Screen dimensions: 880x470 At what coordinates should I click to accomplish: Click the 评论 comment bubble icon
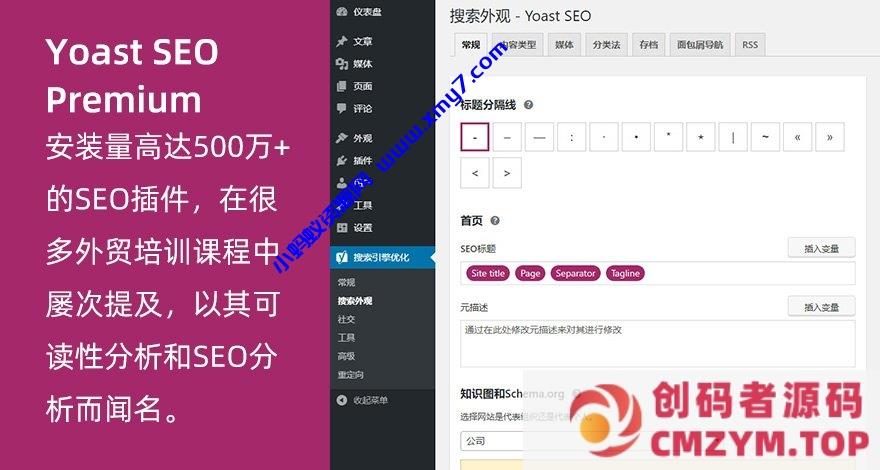(x=342, y=108)
